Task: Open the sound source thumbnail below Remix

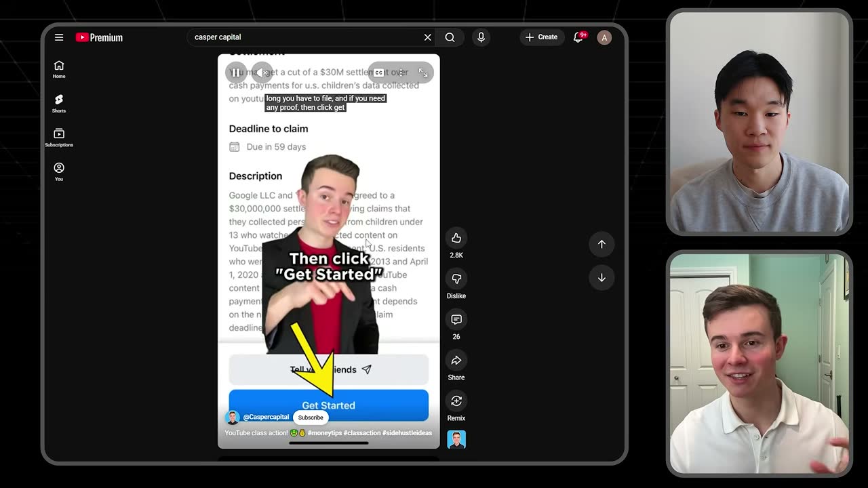Action: 456,440
